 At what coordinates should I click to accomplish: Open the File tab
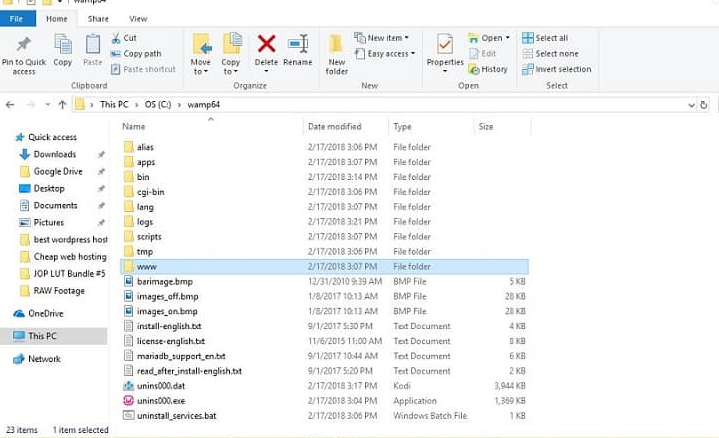[x=17, y=19]
